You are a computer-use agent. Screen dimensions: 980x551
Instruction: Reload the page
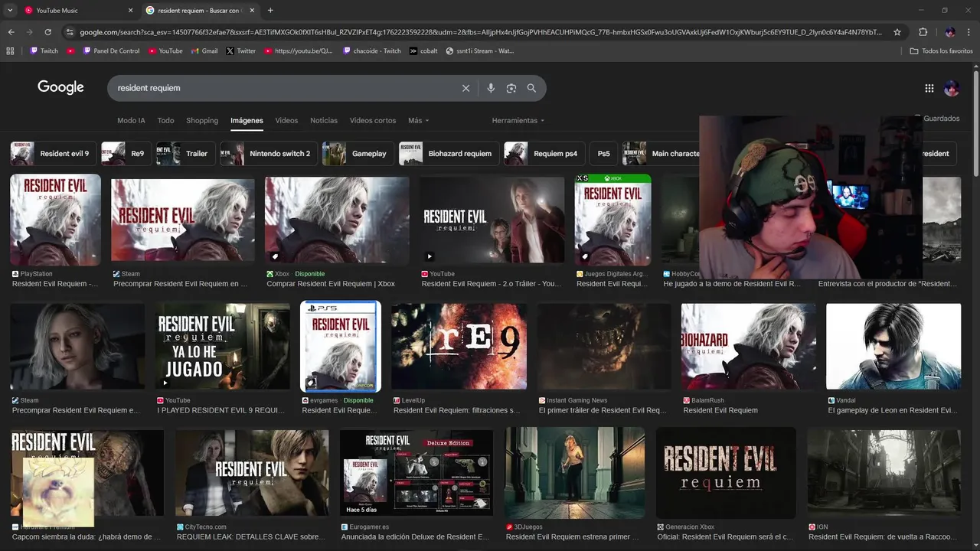pyautogui.click(x=47, y=32)
